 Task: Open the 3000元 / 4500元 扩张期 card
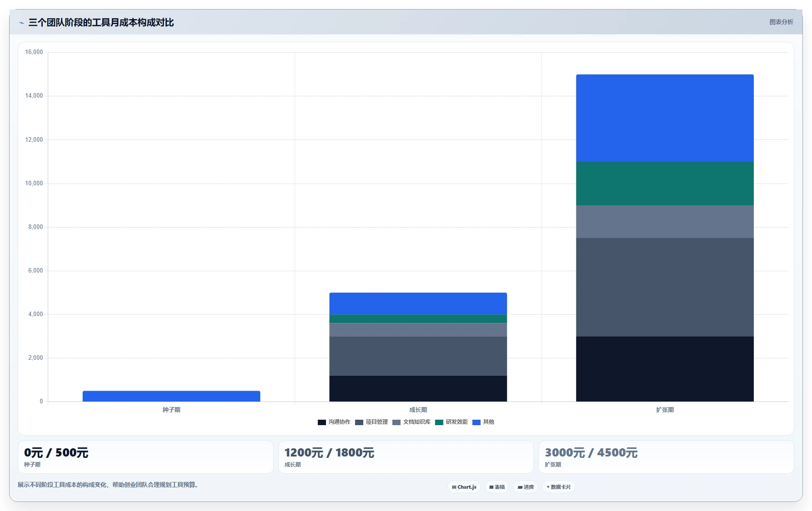click(x=666, y=457)
